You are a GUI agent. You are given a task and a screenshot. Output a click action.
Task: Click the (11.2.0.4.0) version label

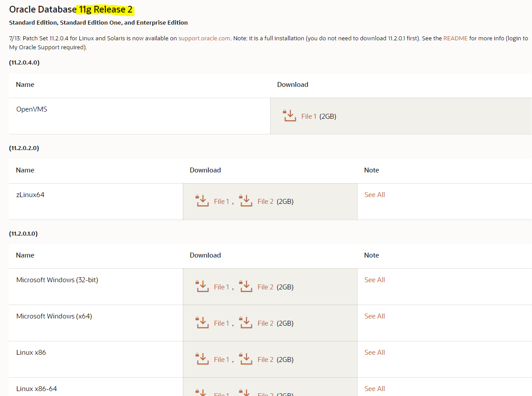point(24,62)
